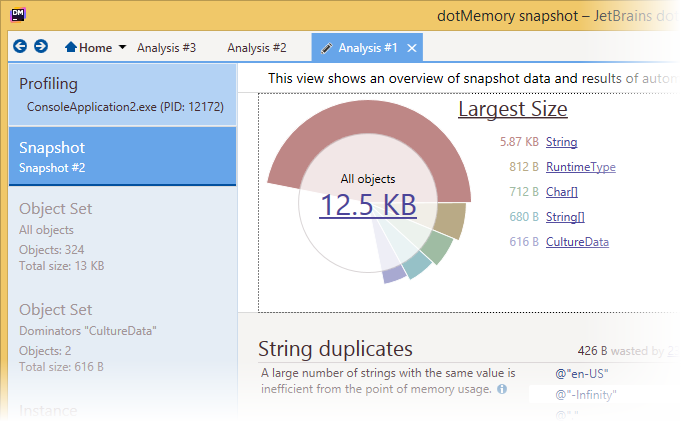Screen dimensions: 681x422
Task: Click the Largest Size heading
Action: click(512, 109)
